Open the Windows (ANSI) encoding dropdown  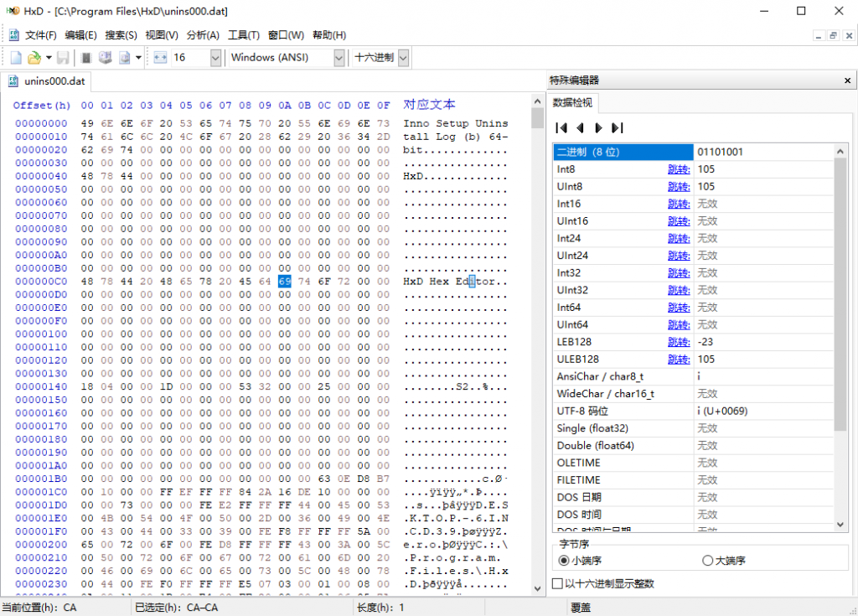pyautogui.click(x=339, y=58)
